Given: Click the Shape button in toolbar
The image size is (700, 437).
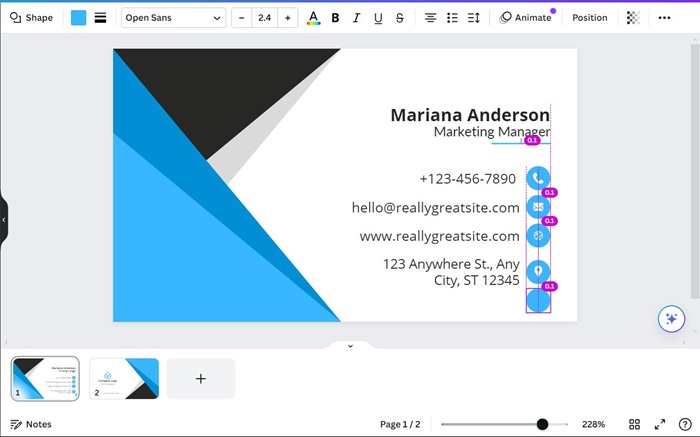Looking at the screenshot, I should (x=31, y=18).
